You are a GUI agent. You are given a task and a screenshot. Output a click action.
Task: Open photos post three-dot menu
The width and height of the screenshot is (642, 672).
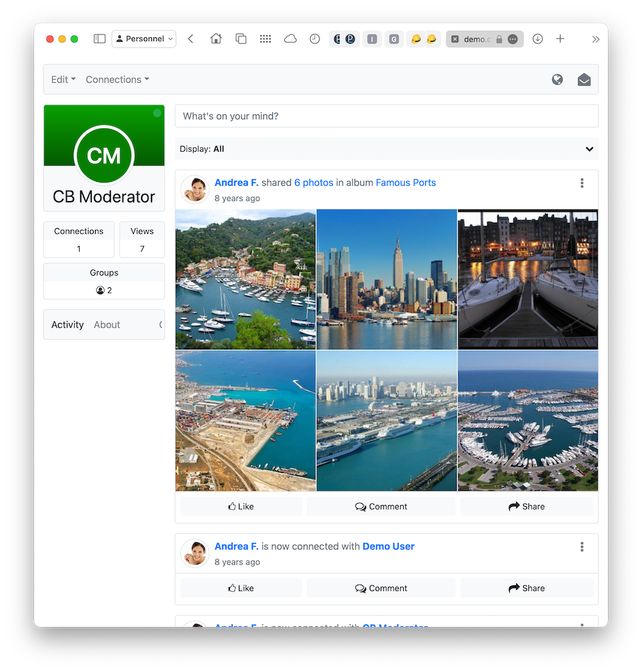(582, 183)
